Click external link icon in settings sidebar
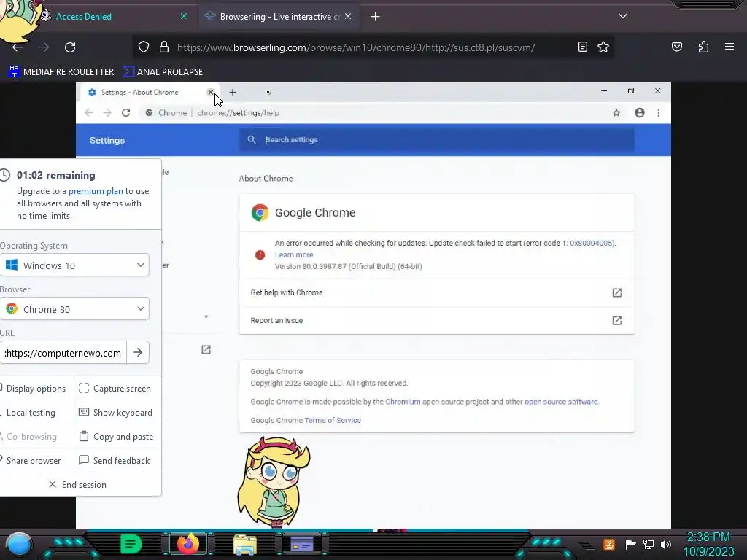Viewport: 747px width, 560px height. [206, 350]
